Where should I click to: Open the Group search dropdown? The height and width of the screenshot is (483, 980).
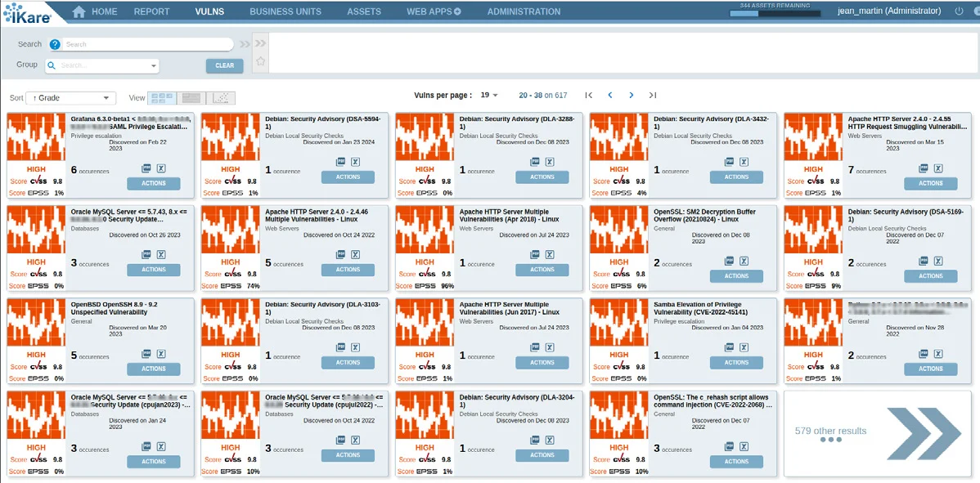coord(101,65)
